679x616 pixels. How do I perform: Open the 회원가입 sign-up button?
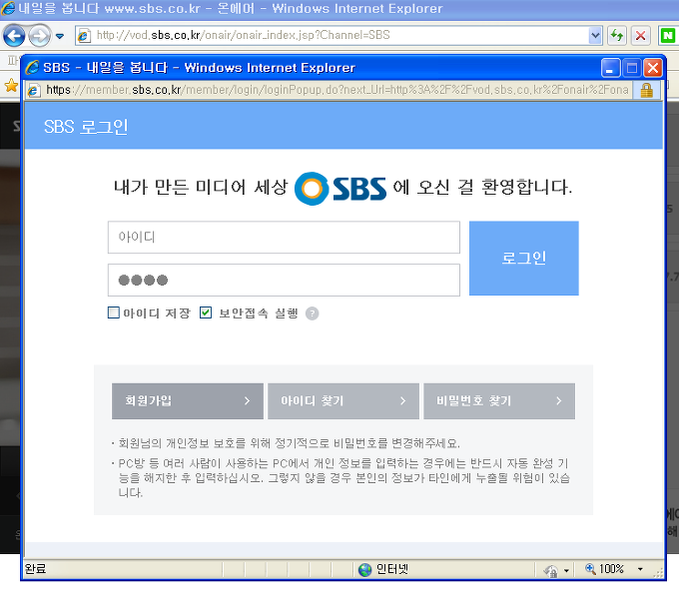click(x=188, y=401)
